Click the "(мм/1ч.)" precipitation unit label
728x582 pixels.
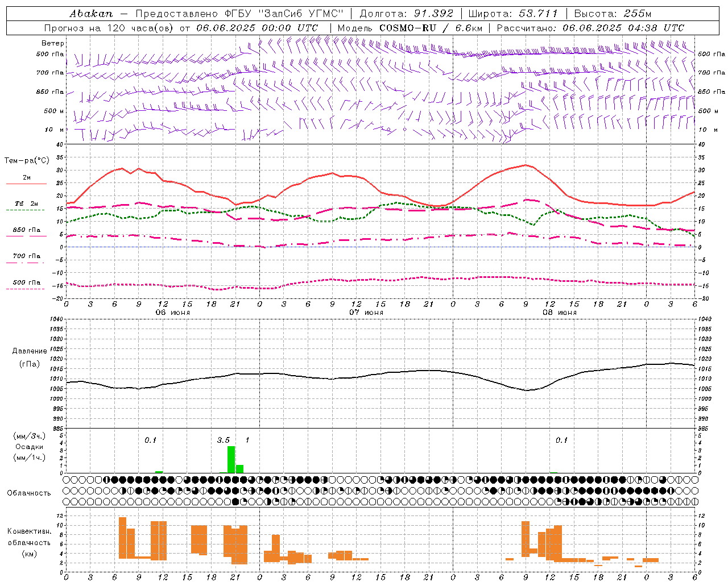[x=29, y=458]
